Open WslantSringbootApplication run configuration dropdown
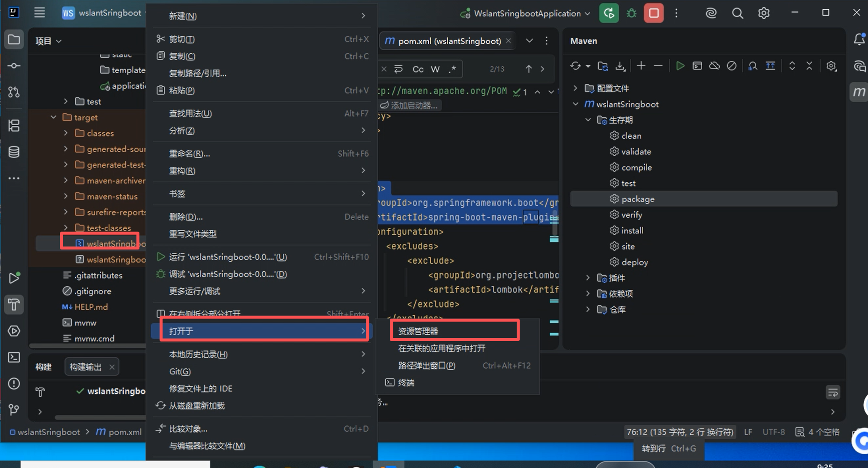This screenshot has width=868, height=468. tap(526, 13)
